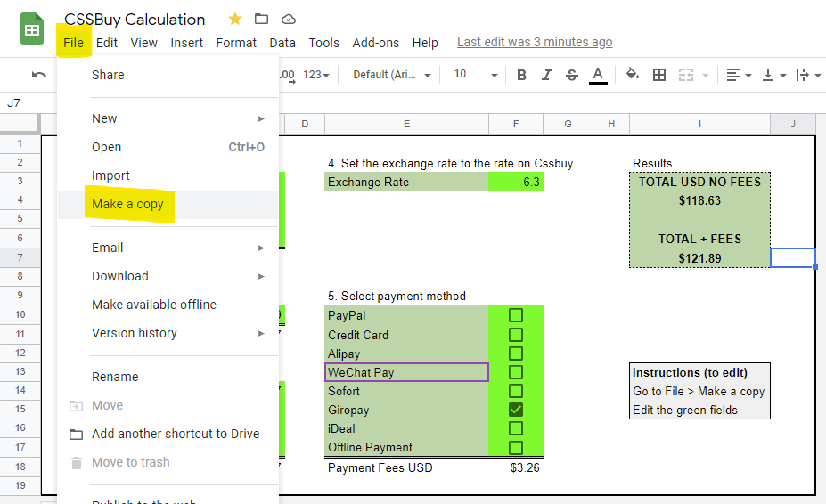This screenshot has height=504, width=826.
Task: Increase decimal places button
Action: pyautogui.click(x=287, y=76)
